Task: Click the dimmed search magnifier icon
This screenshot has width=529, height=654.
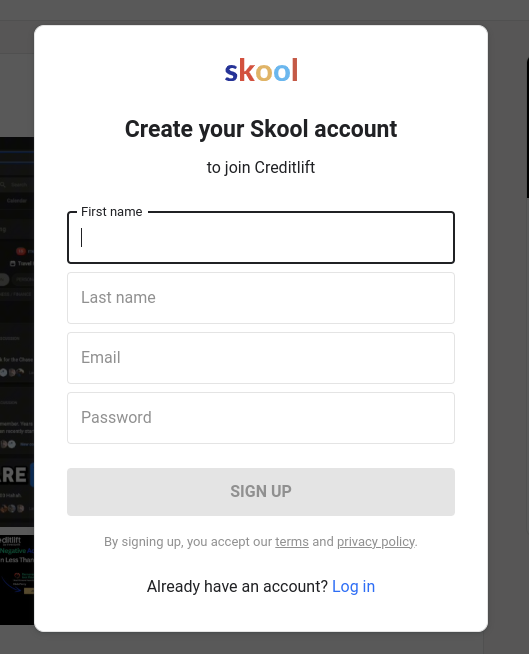Action: coord(3,184)
